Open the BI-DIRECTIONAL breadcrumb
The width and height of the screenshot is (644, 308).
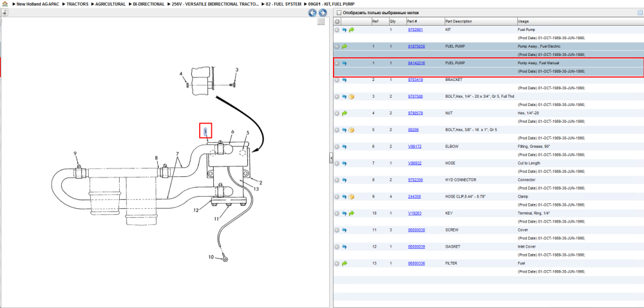pos(149,4)
